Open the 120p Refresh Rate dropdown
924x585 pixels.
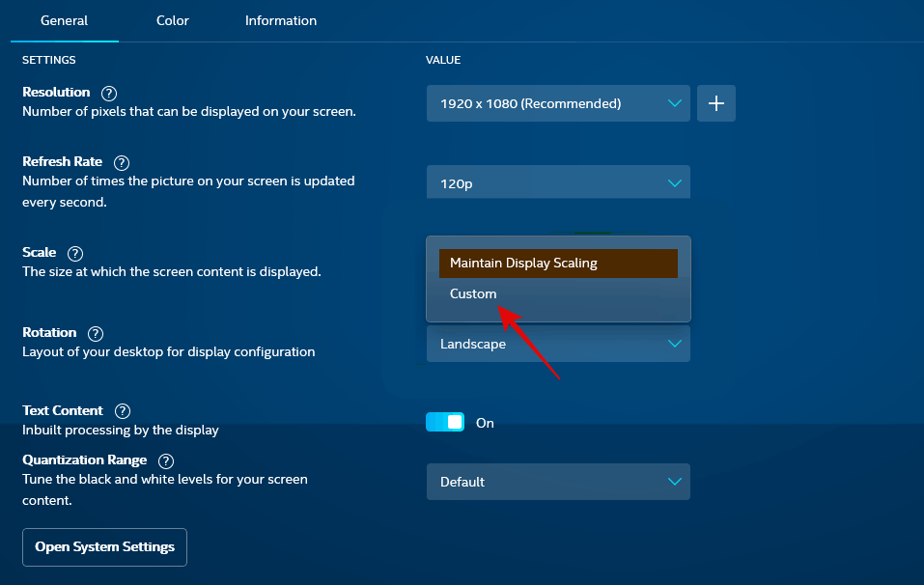tap(558, 181)
